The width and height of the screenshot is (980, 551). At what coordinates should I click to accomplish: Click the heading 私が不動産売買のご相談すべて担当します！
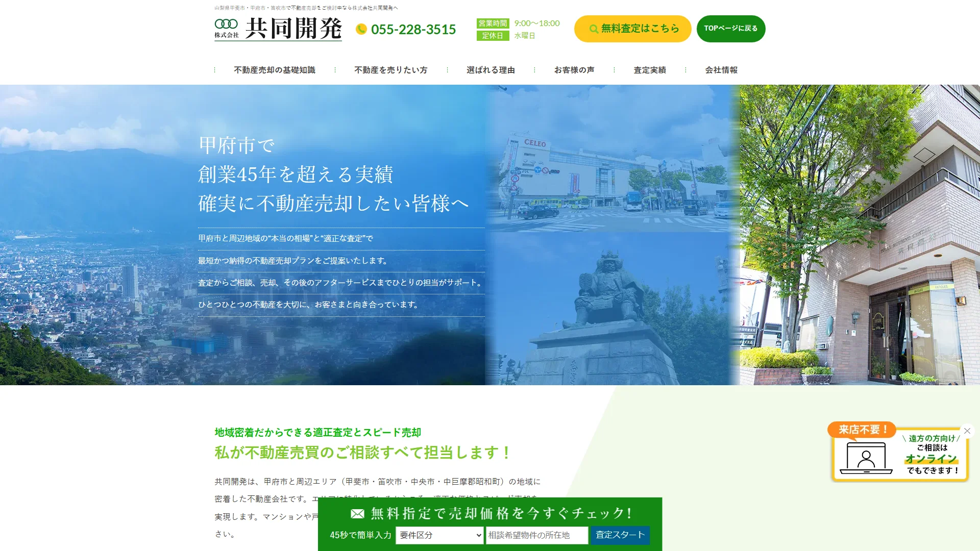pos(363,453)
